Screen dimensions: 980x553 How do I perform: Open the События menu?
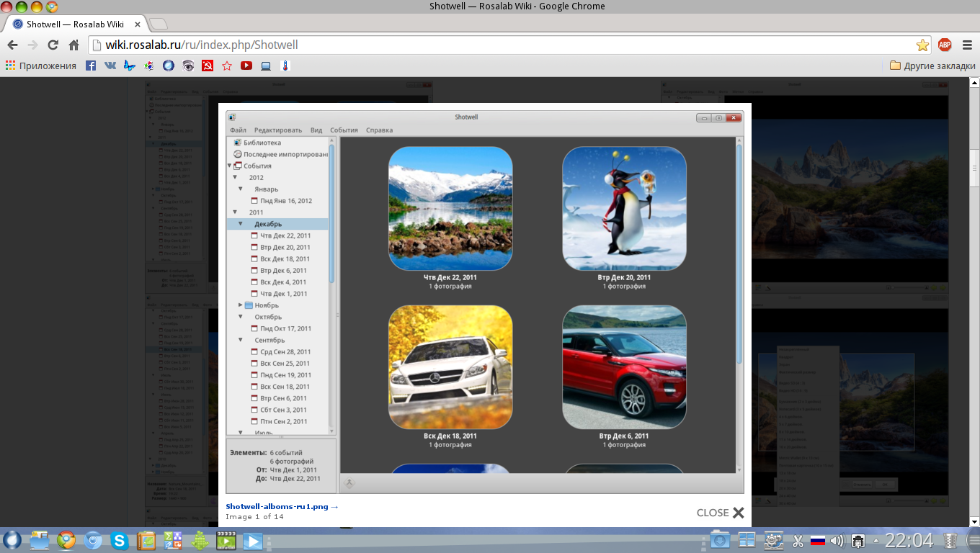344,130
